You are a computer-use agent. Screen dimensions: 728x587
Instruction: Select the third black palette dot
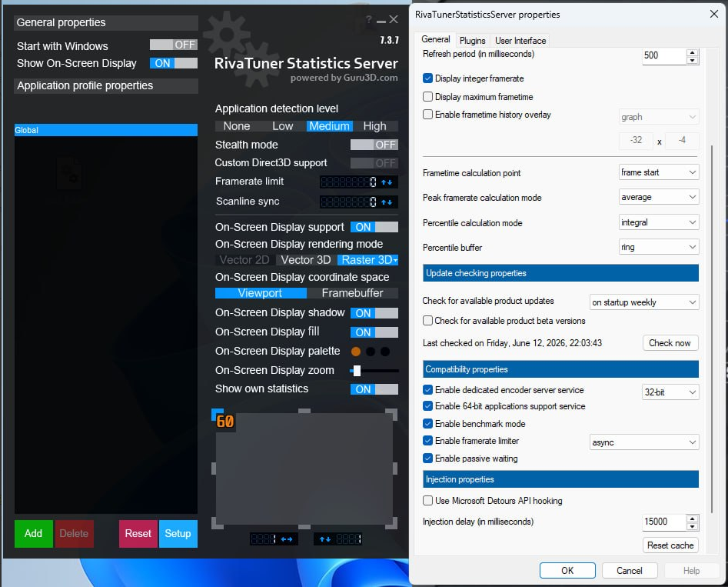tap(385, 352)
